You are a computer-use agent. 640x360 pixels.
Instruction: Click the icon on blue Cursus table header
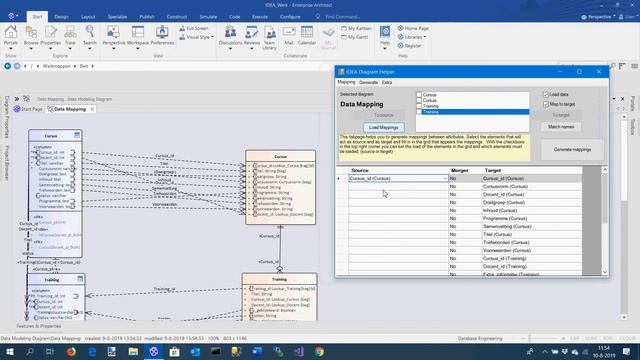pyautogui.click(x=77, y=135)
